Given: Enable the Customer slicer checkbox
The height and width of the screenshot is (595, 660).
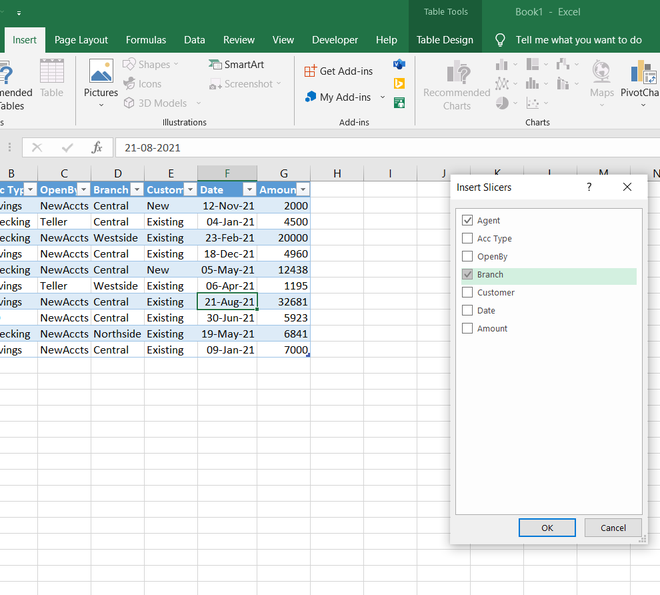Looking at the screenshot, I should tap(467, 293).
